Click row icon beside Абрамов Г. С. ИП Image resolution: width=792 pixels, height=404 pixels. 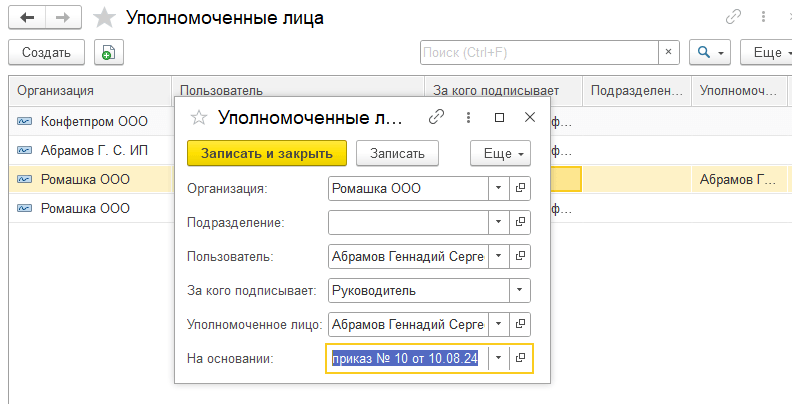[x=24, y=150]
